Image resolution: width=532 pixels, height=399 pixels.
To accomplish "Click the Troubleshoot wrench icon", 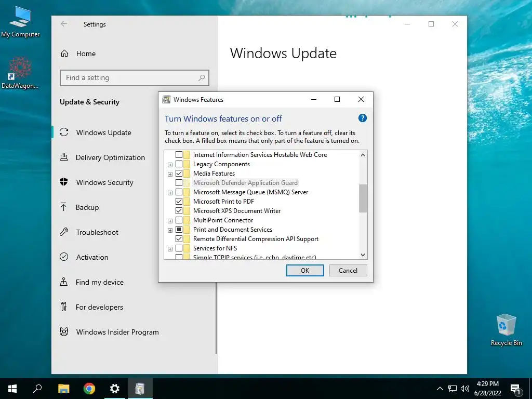I will pyautogui.click(x=64, y=232).
